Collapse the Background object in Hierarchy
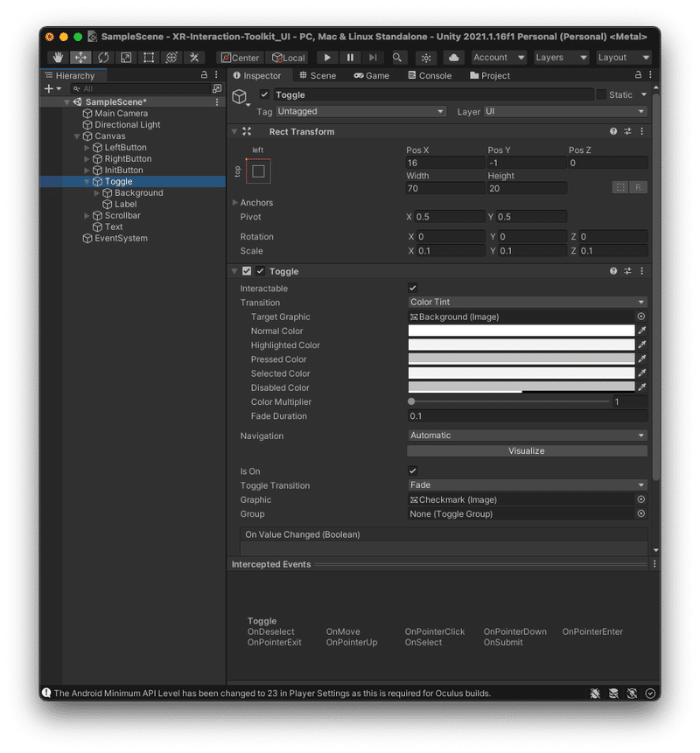Viewport: 700px width, 753px height. (x=97, y=192)
